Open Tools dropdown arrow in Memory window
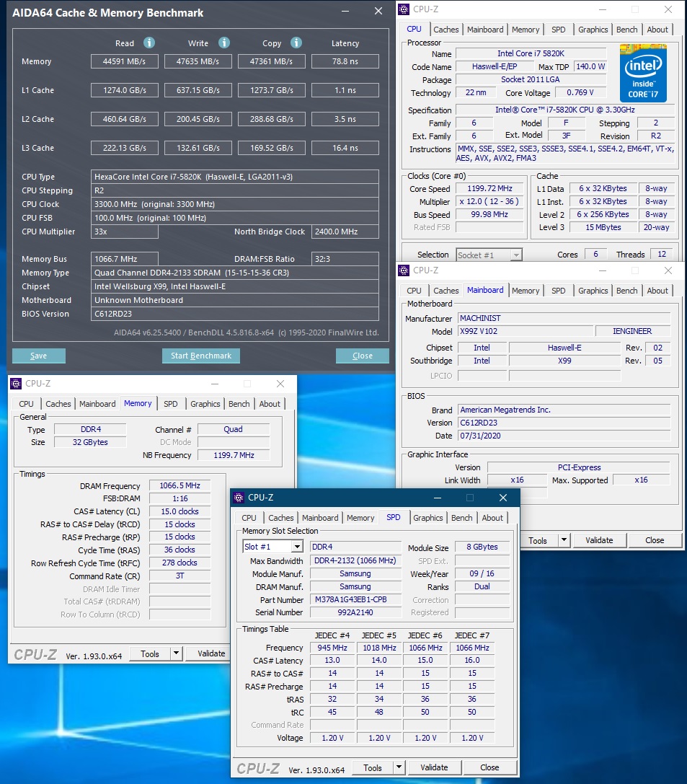 point(176,653)
